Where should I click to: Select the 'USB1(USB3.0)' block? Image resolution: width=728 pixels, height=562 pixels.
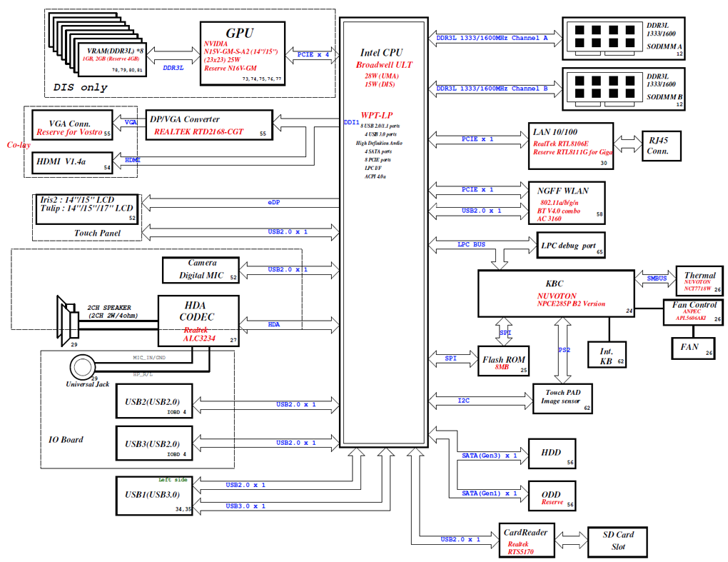click(153, 496)
